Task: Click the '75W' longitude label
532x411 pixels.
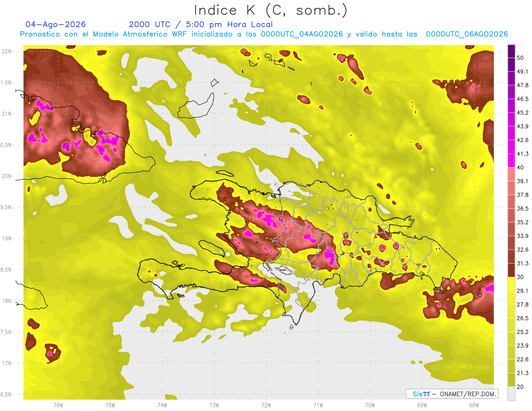Action: pos(110,405)
